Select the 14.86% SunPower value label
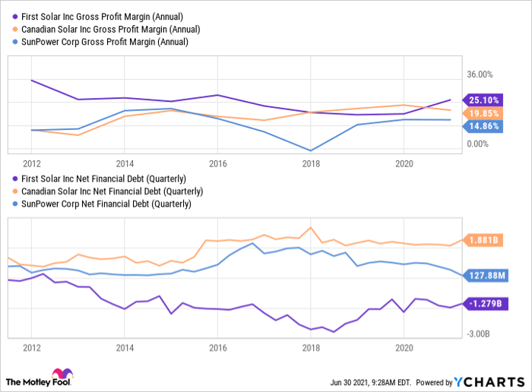Viewport: 532px width, 392px height. [x=483, y=126]
